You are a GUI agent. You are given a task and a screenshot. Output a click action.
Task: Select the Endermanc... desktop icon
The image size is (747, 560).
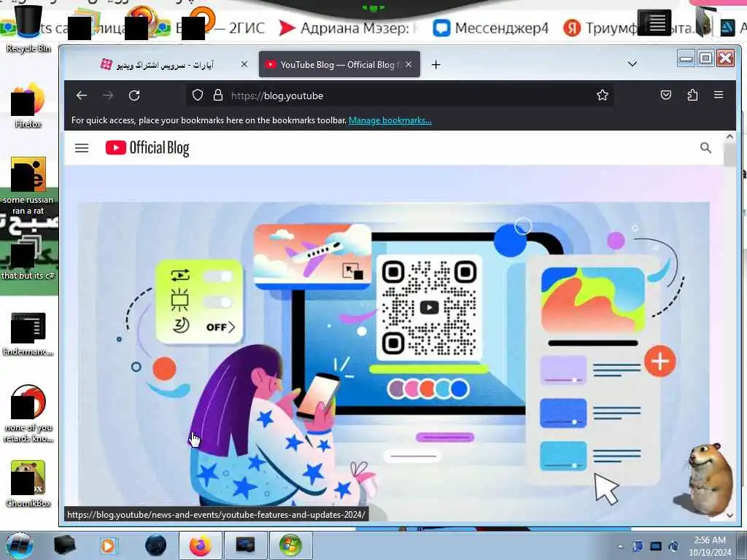tap(28, 333)
